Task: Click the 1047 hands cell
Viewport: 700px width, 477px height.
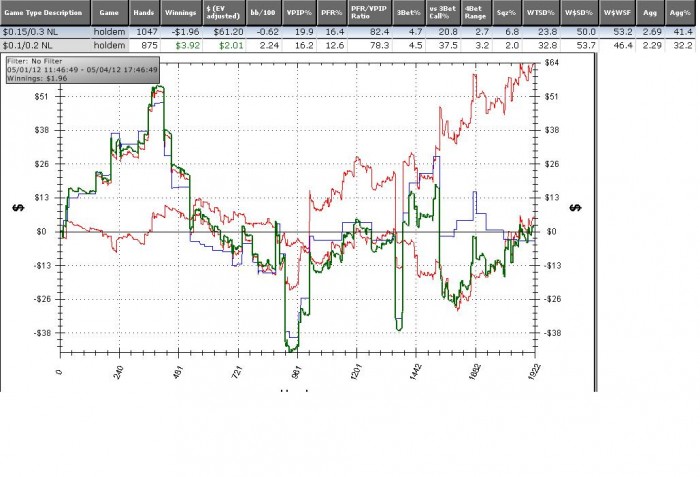Action: point(147,32)
